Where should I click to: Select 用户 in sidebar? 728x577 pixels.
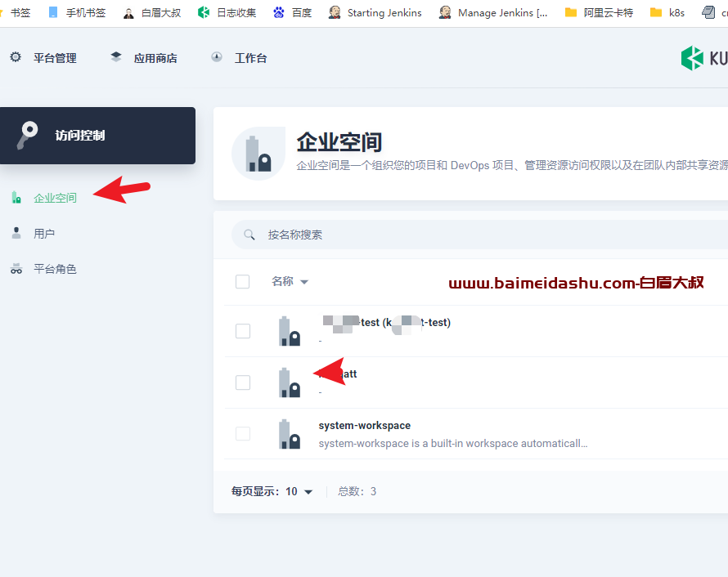(x=44, y=233)
